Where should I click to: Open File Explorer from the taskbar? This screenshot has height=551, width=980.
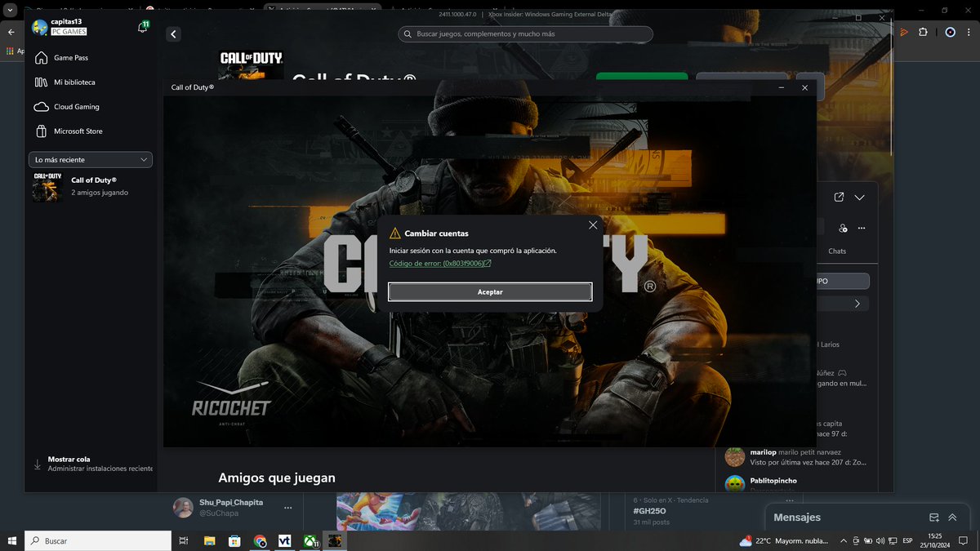pyautogui.click(x=209, y=540)
